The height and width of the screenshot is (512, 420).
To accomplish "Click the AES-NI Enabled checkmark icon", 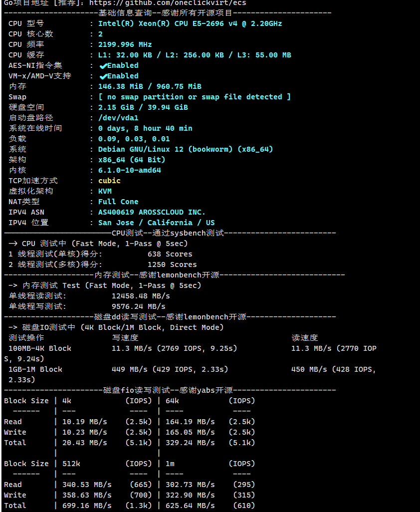I will [103, 66].
